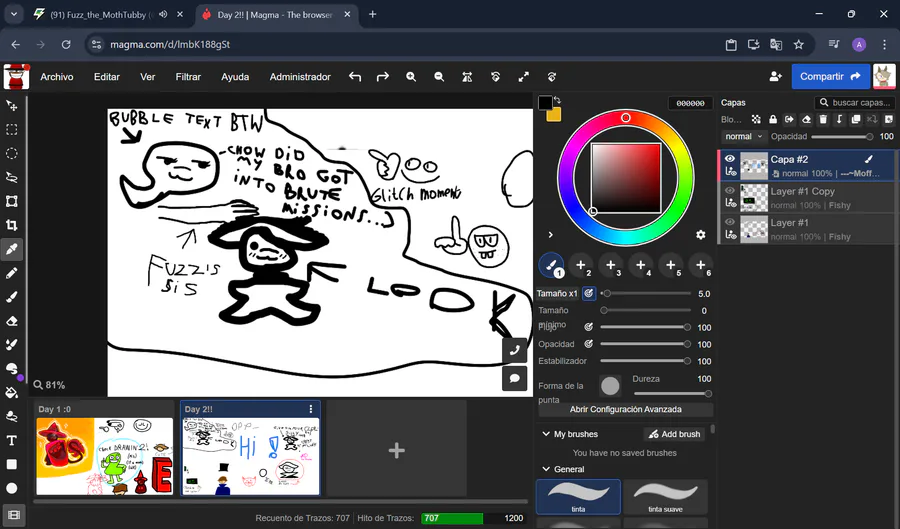Image resolution: width=900 pixels, height=529 pixels.
Task: Hide the Capa #2 layer eye
Action: (730, 159)
